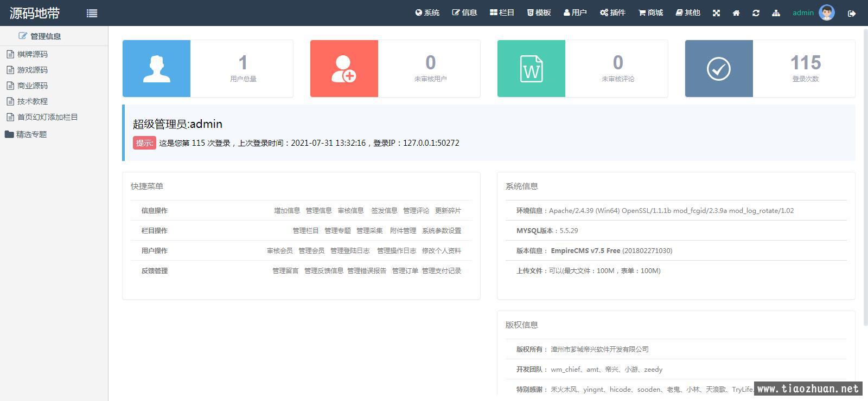The height and width of the screenshot is (401, 868).
Task: Toggle the sidebar with the hamburger icon
Action: click(92, 14)
